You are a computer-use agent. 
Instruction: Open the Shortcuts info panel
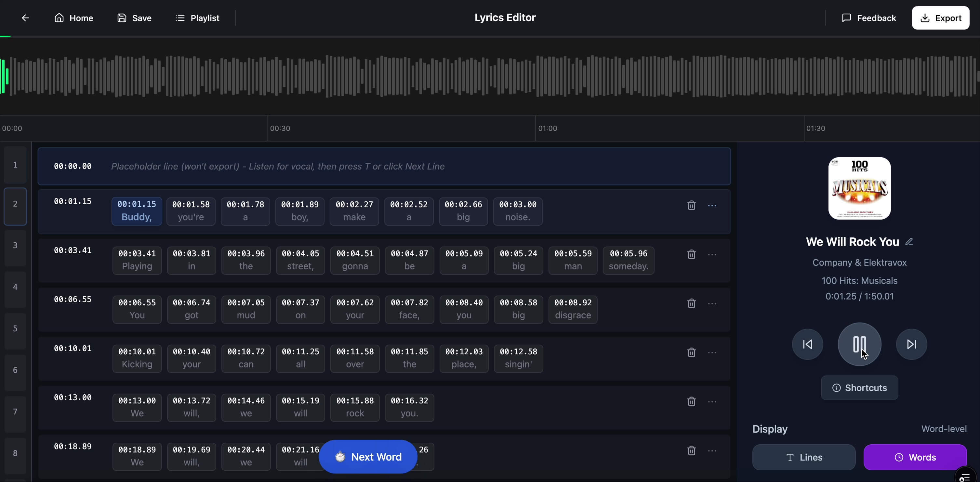click(x=859, y=388)
